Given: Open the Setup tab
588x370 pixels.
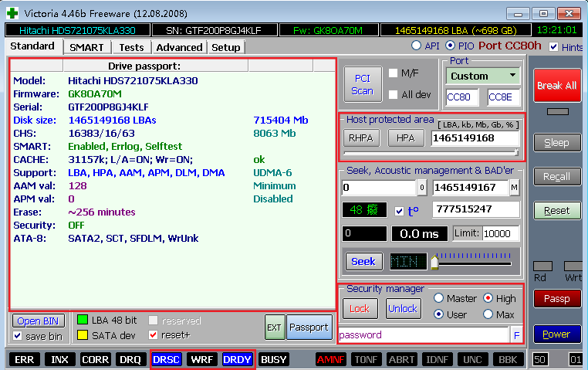Looking at the screenshot, I should click(226, 47).
